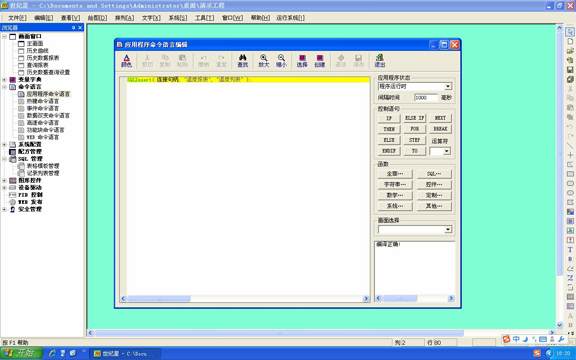Click the BREAK control statement button
The image size is (576, 360).
point(440,129)
